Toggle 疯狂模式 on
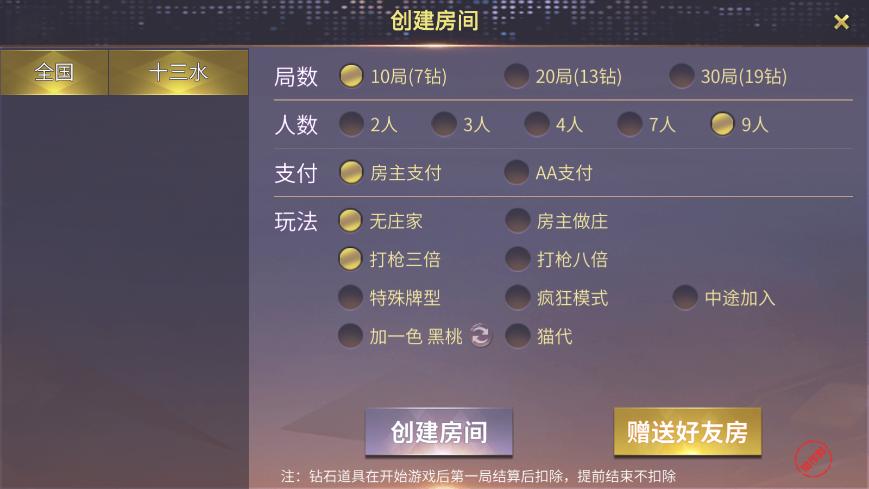 [x=517, y=297]
